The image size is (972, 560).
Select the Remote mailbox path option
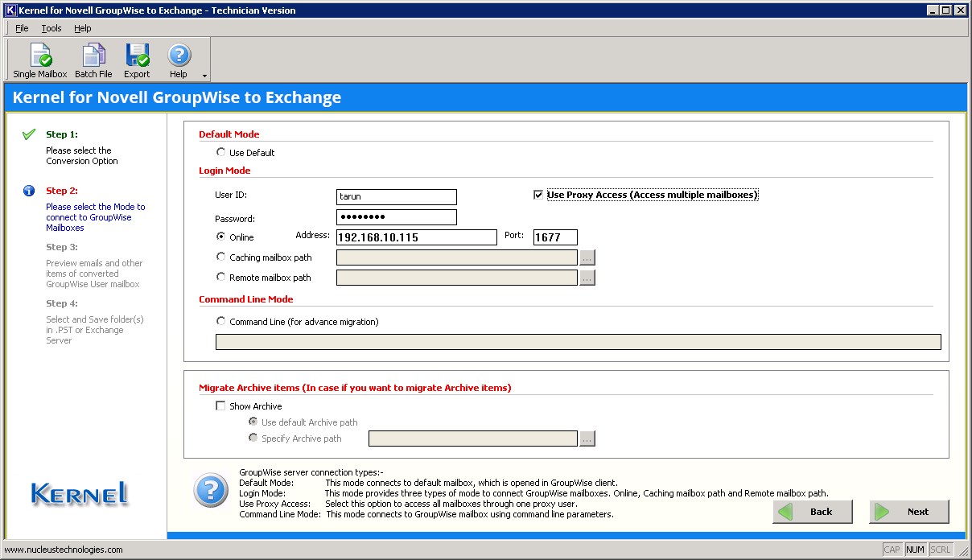point(221,277)
